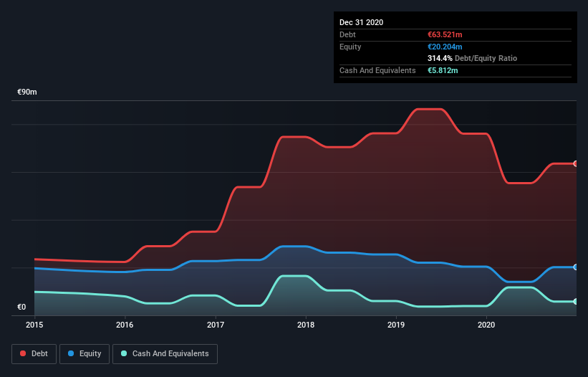Viewport: 588px width, 377px height.
Task: Click the red Debt legend dot
Action: click(23, 353)
